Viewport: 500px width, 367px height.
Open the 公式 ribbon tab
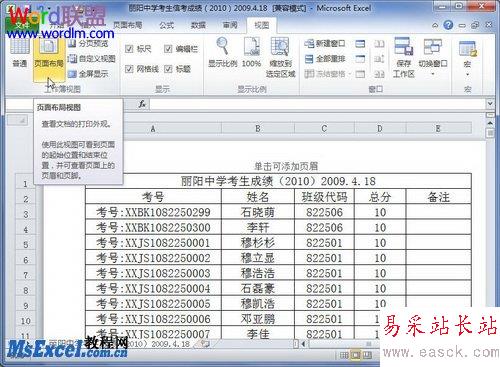pyautogui.click(x=166, y=25)
